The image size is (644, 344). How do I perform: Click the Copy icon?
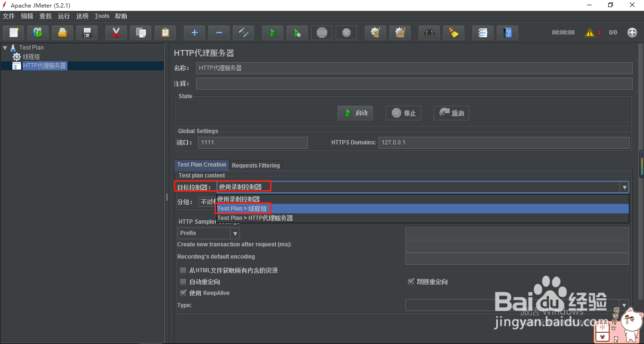(141, 33)
